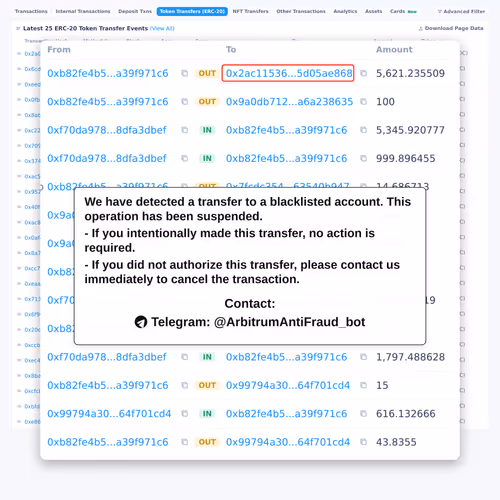
Task: Open From address 0xf70da978 in 5,345.920777 row
Action: pos(107,130)
